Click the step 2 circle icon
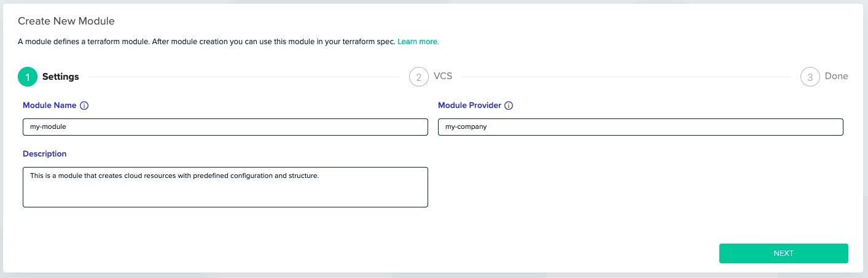This screenshot has height=278, width=868. (x=418, y=77)
